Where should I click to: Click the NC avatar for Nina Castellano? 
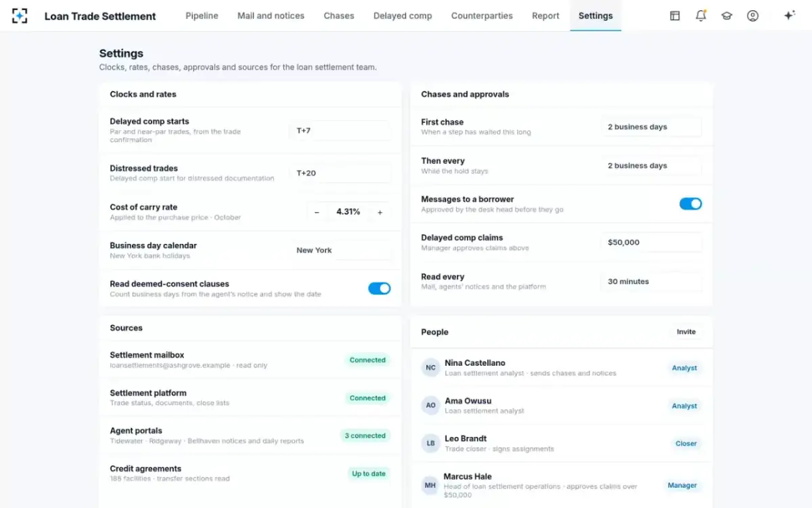coord(430,368)
